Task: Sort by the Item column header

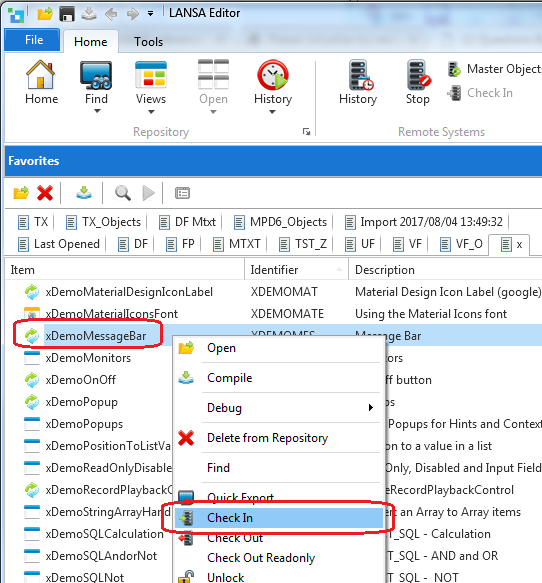Action: [x=124, y=270]
